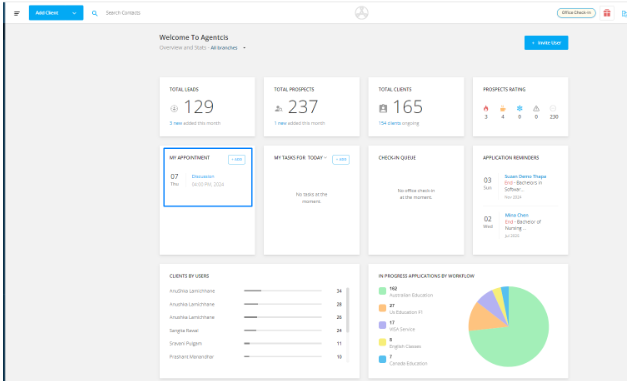The height and width of the screenshot is (381, 632).
Task: Expand the Add Client dropdown arrow
Action: coord(74,13)
